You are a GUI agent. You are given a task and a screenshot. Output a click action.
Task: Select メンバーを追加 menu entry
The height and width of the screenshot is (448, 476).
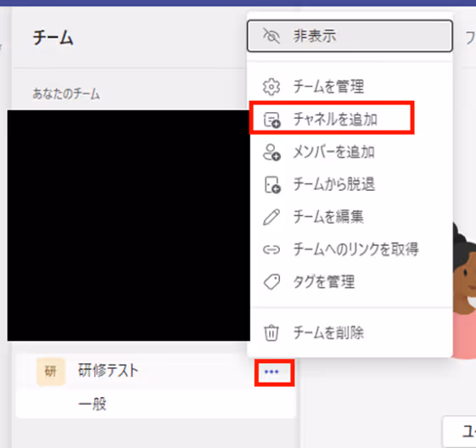(x=350, y=152)
